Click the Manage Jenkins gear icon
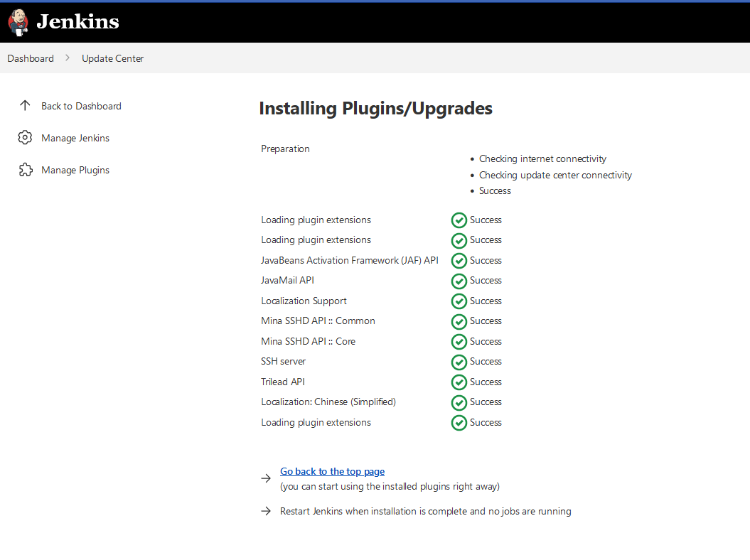 point(25,138)
